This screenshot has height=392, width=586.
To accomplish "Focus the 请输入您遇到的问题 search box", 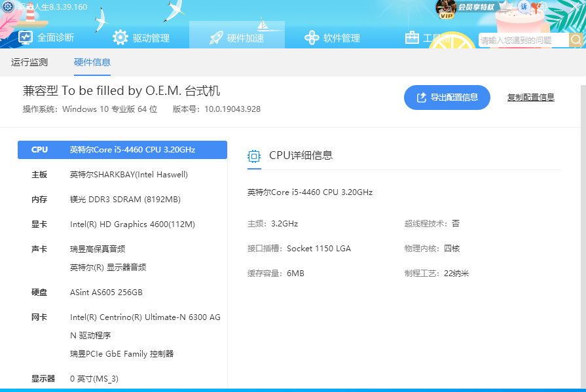I will 523,40.
